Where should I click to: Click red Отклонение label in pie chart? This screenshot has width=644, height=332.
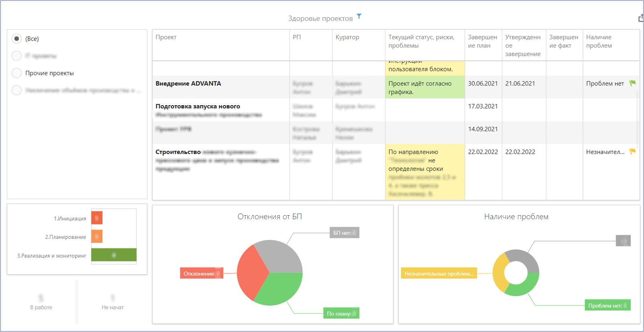pyautogui.click(x=201, y=273)
